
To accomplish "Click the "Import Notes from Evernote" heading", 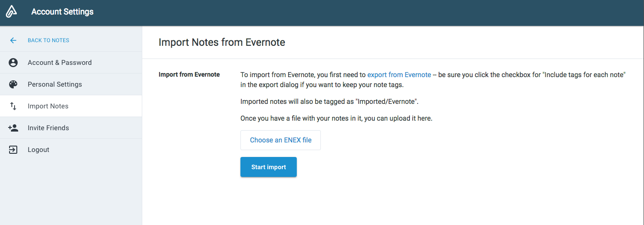I will tap(222, 43).
